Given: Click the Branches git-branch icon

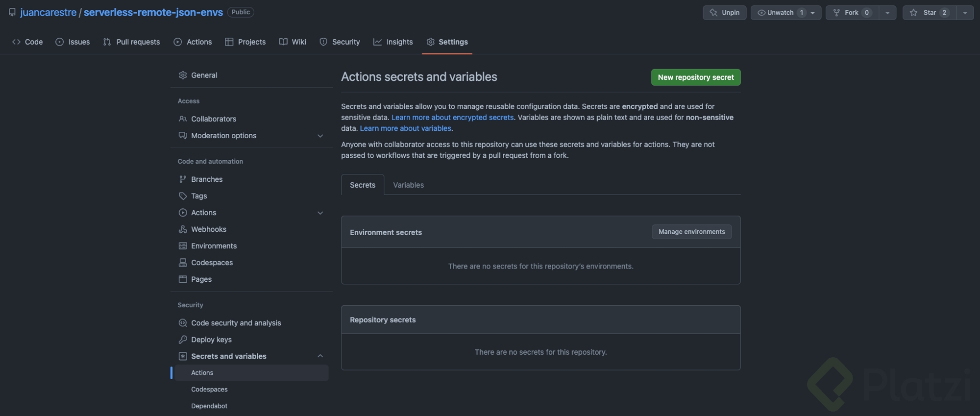Looking at the screenshot, I should [x=183, y=179].
